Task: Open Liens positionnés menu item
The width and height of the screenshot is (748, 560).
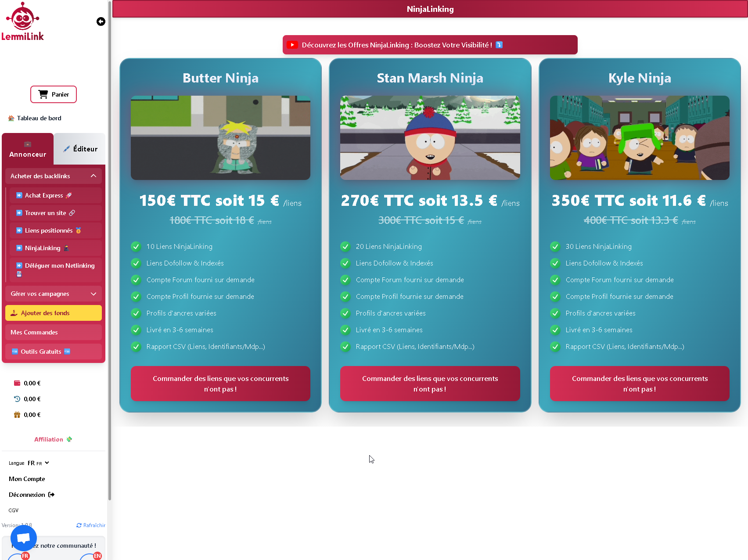Action: click(x=55, y=230)
